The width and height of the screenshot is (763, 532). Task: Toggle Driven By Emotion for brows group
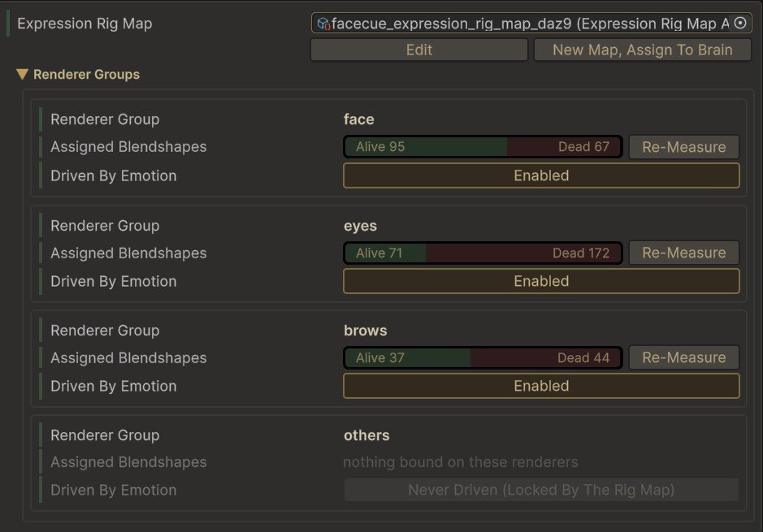click(x=541, y=386)
